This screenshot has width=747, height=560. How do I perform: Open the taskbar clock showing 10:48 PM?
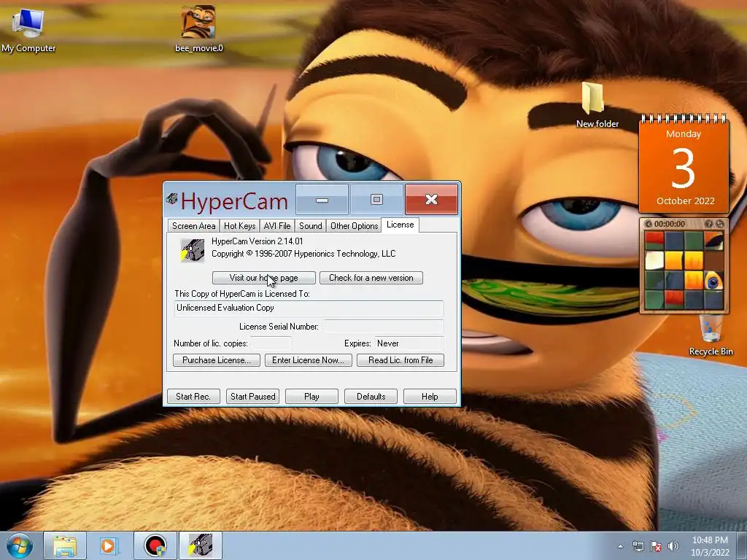(x=710, y=546)
